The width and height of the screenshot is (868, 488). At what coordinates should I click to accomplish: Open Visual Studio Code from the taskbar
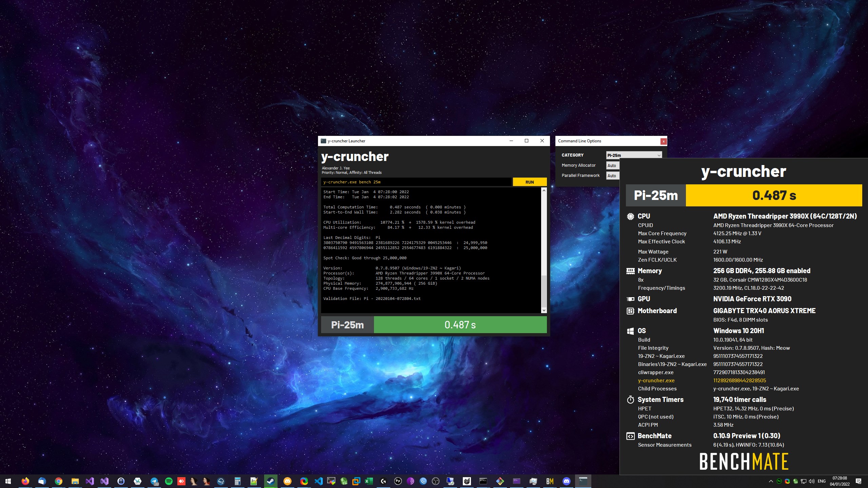point(318,481)
